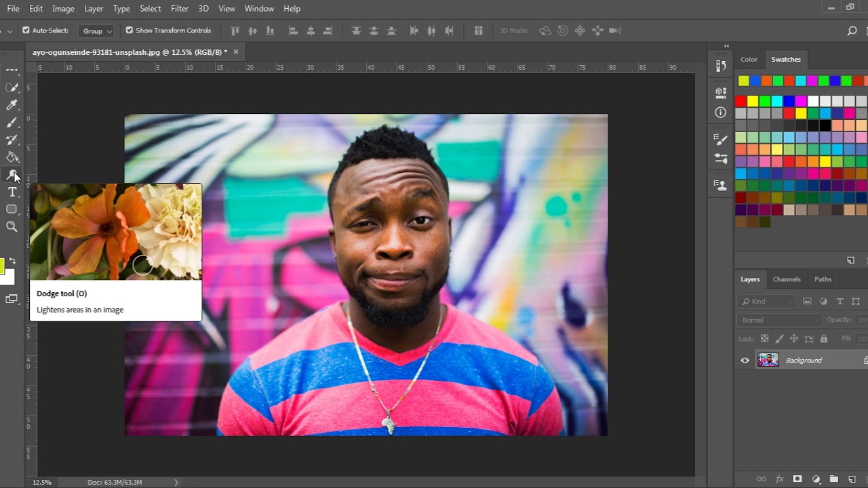This screenshot has height=488, width=868.
Task: Open the History panel icon
Action: pos(720,66)
